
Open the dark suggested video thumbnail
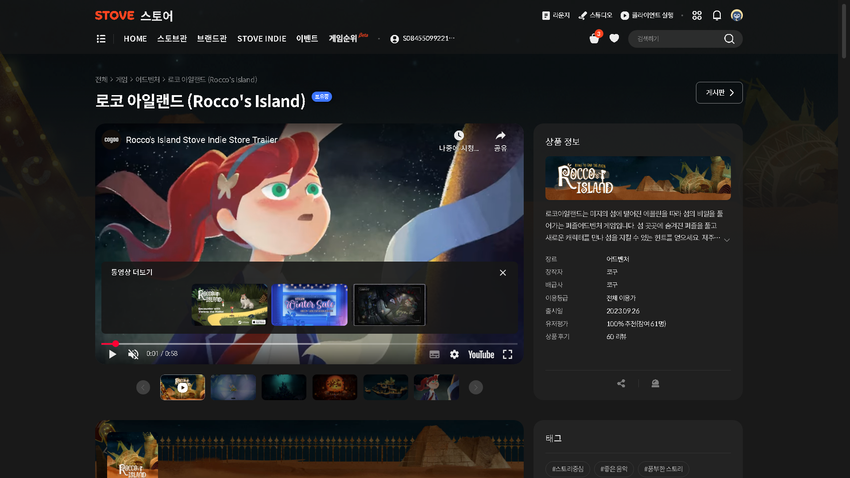coord(389,305)
